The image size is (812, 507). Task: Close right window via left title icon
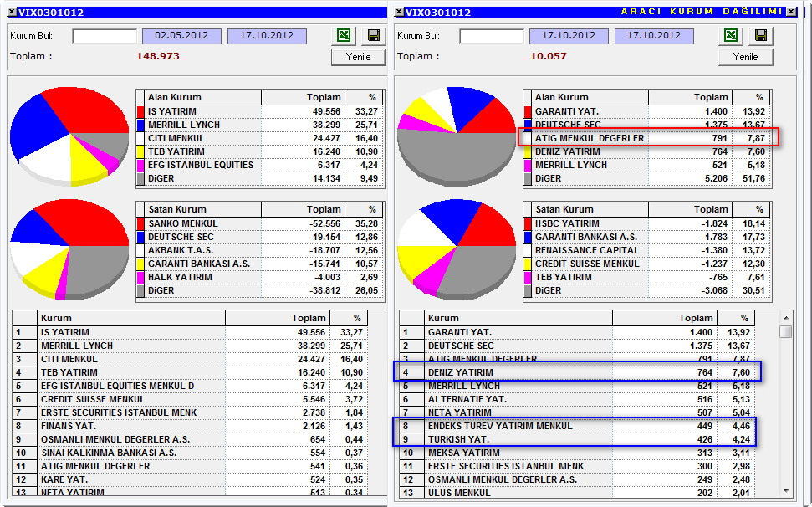tap(399, 12)
